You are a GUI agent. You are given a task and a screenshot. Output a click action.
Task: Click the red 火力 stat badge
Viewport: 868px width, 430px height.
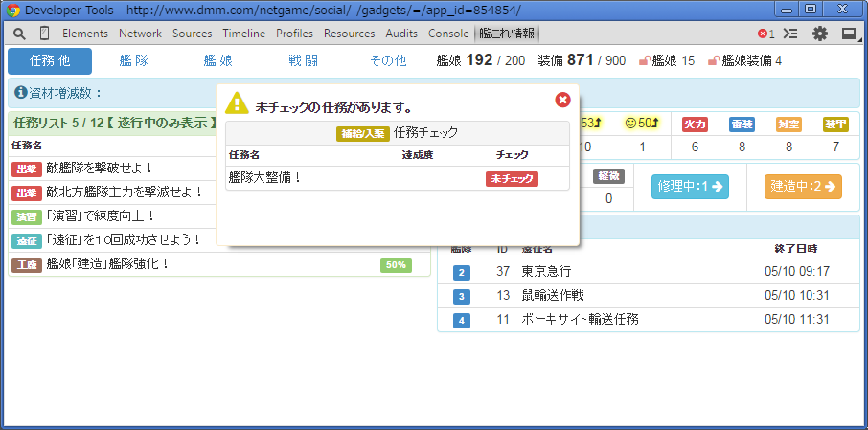coord(696,124)
